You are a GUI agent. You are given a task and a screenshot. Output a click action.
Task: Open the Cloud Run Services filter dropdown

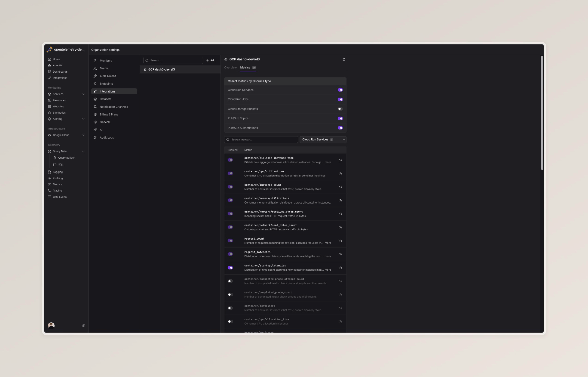coord(323,139)
